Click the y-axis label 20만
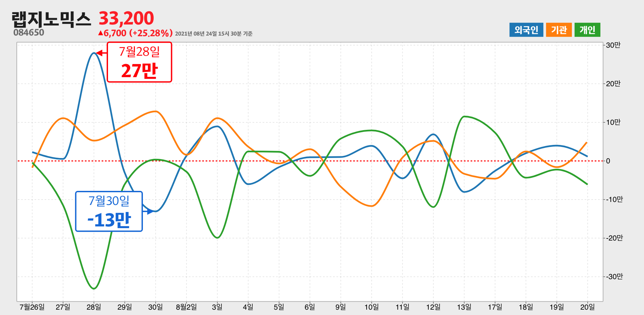 pos(613,84)
